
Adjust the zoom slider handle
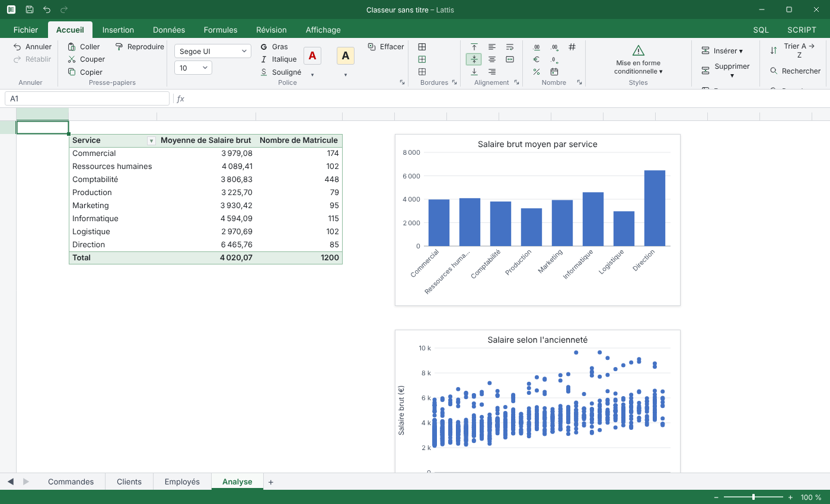pos(754,497)
